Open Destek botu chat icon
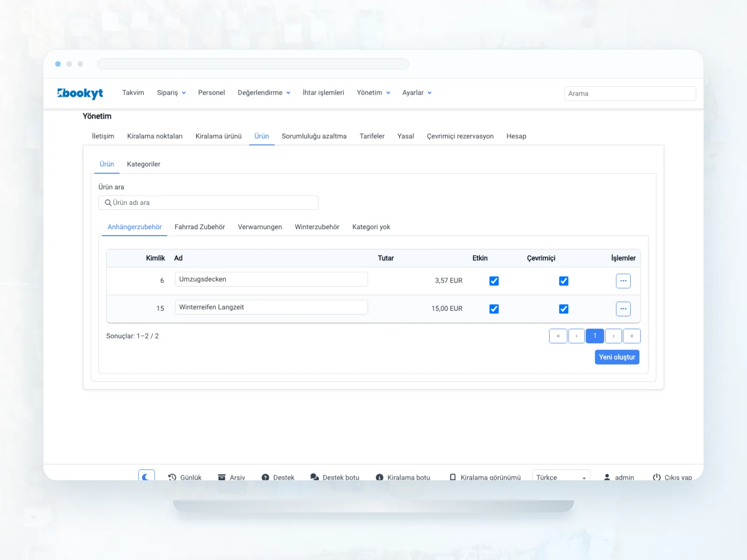Screen dimensions: 747x560 pos(315,477)
